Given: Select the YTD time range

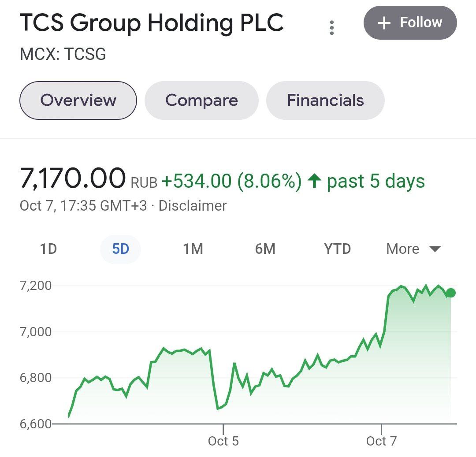Looking at the screenshot, I should [x=337, y=249].
